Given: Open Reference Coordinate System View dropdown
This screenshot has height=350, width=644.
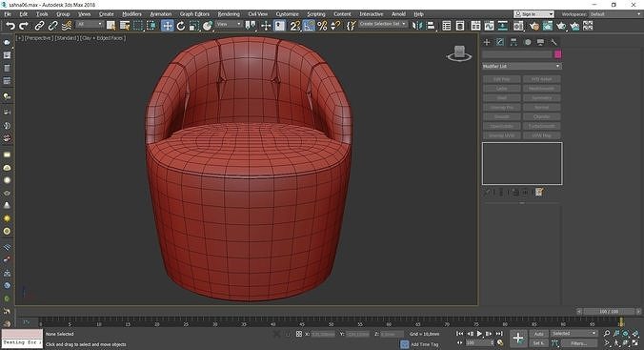Looking at the screenshot, I should (229, 24).
